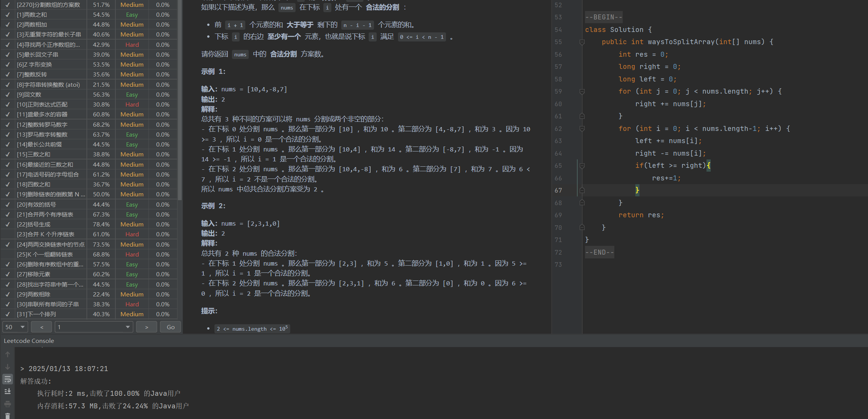The height and width of the screenshot is (419, 868).
Task: Go to next page of problem list
Action: pyautogui.click(x=147, y=327)
